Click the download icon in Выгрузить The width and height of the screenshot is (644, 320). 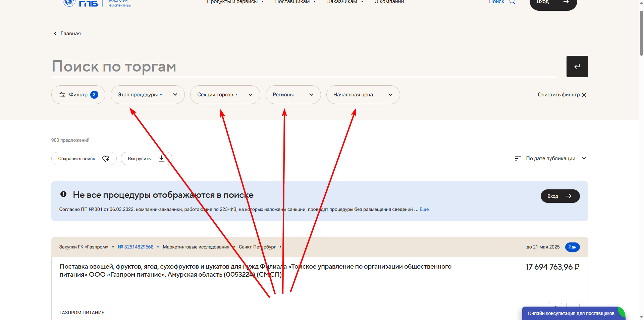[161, 158]
